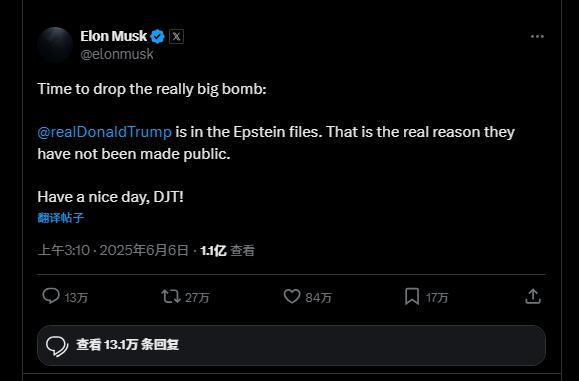
Task: Open 查看 13.1万 条回复 replies button
Action: click(x=291, y=345)
